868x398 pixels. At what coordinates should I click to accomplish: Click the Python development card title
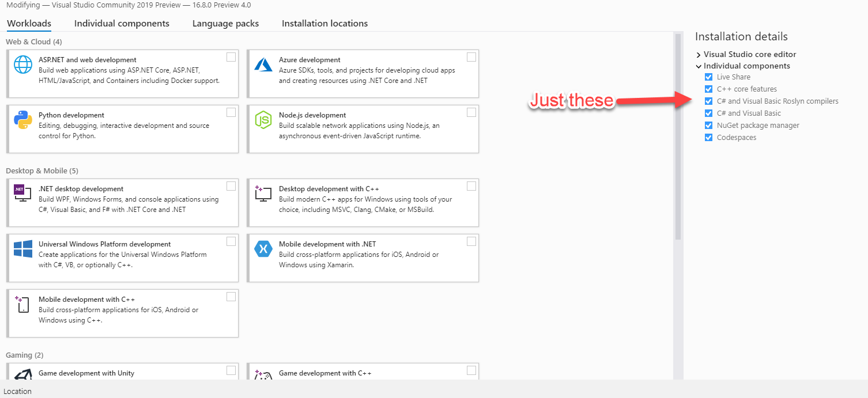tap(71, 115)
